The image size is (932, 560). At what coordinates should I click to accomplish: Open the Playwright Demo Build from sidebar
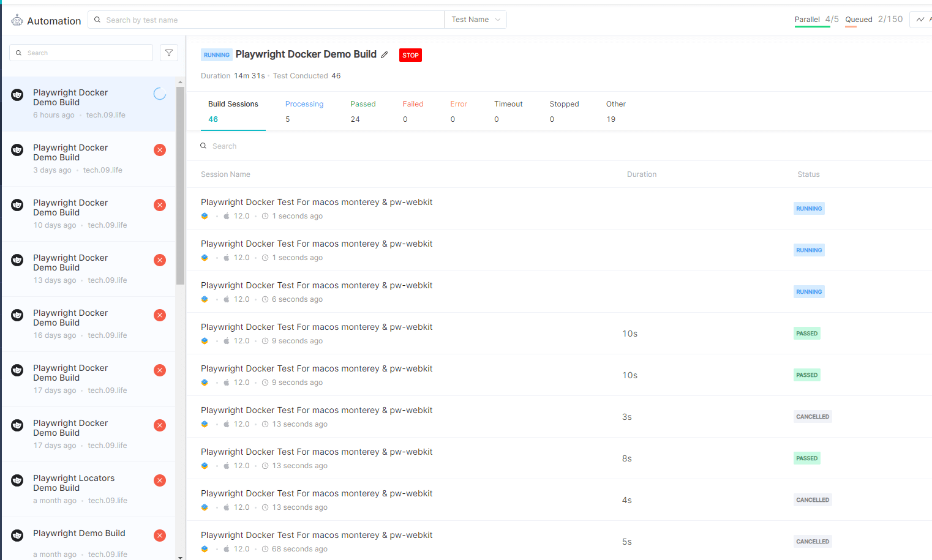coord(79,533)
